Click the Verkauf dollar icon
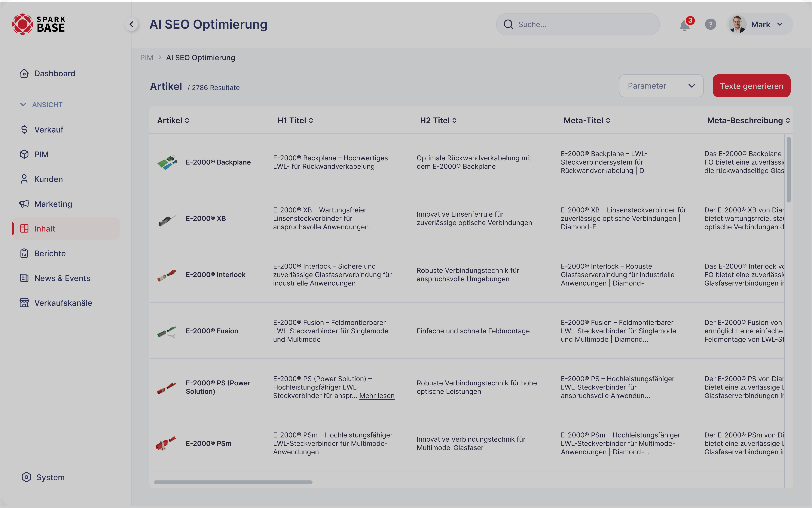 (24, 129)
